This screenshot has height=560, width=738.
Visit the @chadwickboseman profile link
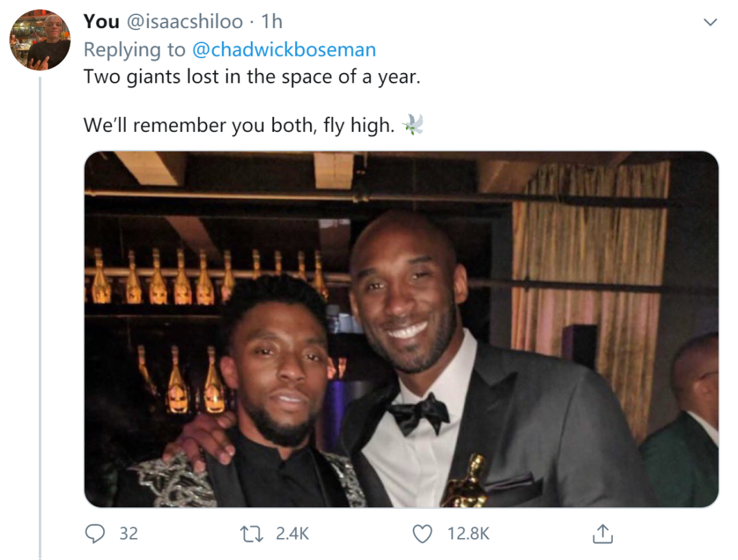point(283,50)
